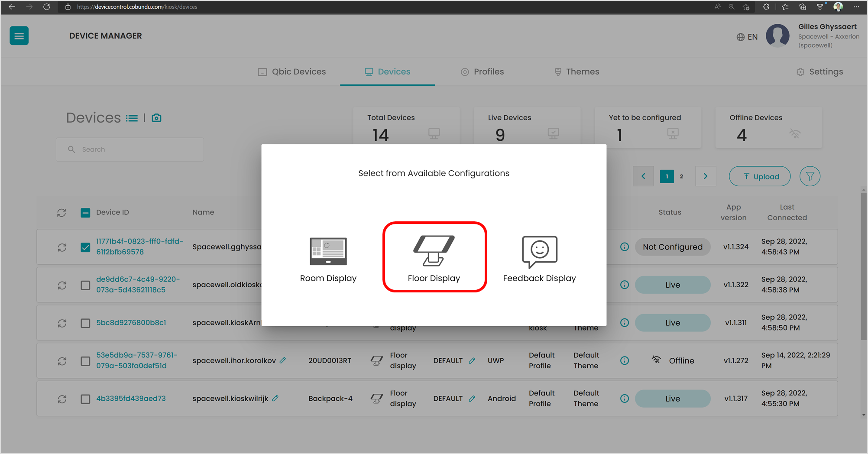Click the filter funnel icon
Image resolution: width=868 pixels, height=454 pixels.
point(810,176)
